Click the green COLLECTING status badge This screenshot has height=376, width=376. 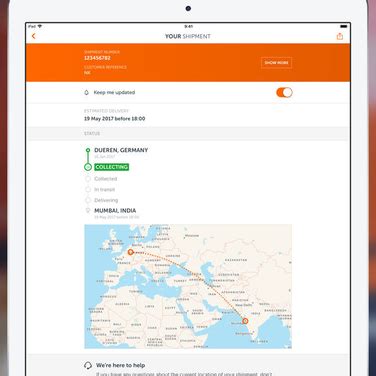(112, 167)
